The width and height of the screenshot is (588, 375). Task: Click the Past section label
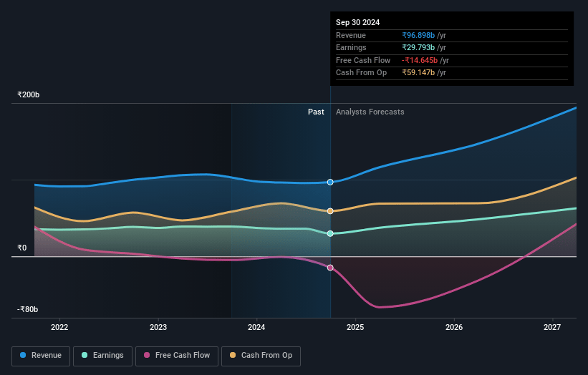click(x=316, y=112)
